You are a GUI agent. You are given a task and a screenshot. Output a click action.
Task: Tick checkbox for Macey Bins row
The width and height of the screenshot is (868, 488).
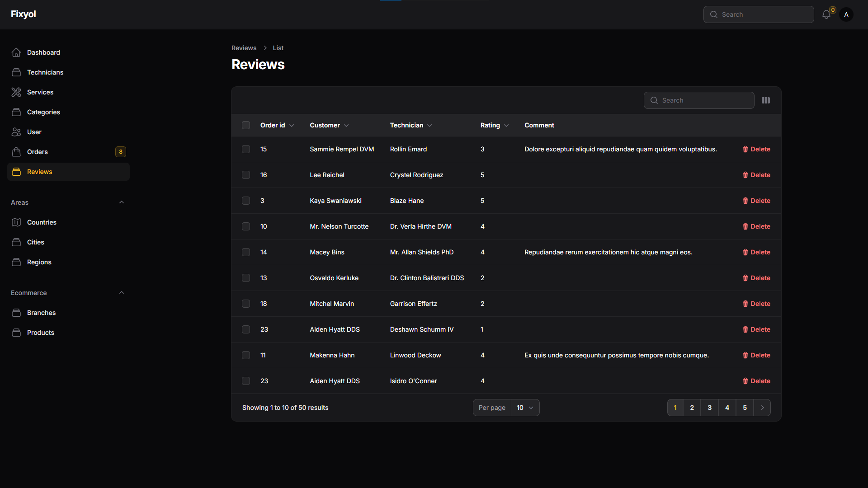tap(246, 252)
